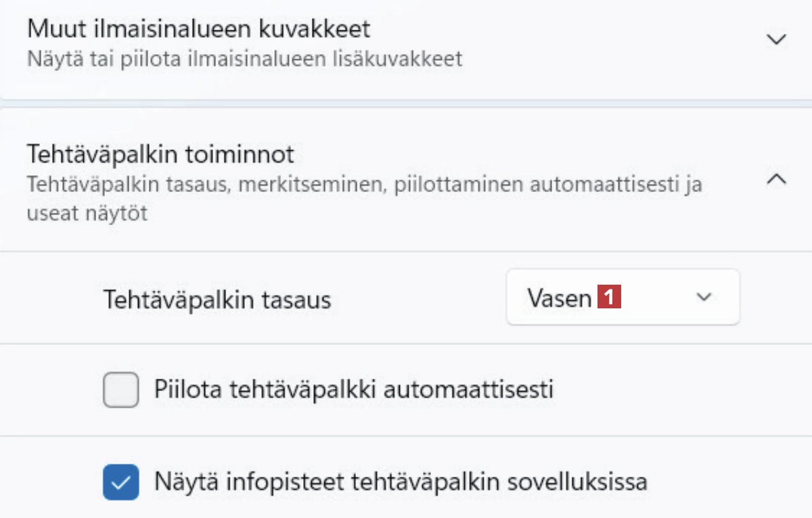Click the Muut ilmaisinalueen kuvakkeet heading

click(198, 29)
